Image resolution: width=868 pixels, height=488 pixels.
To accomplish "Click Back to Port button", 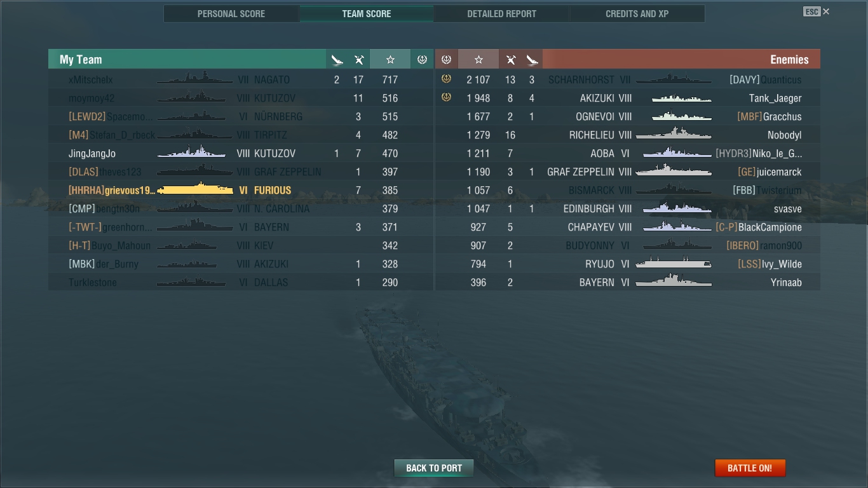I will [x=434, y=468].
